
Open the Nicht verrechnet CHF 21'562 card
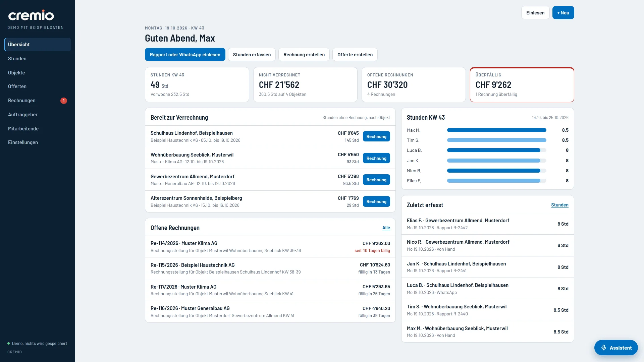point(305,85)
